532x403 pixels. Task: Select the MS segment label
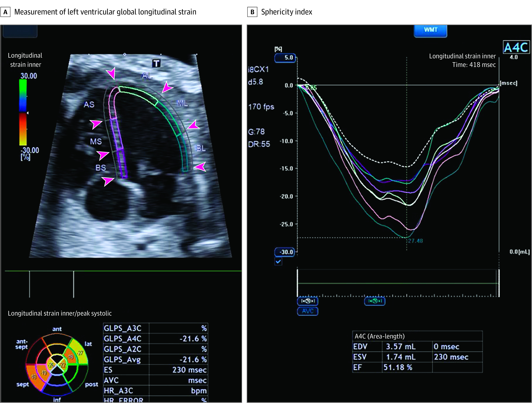[x=96, y=141]
